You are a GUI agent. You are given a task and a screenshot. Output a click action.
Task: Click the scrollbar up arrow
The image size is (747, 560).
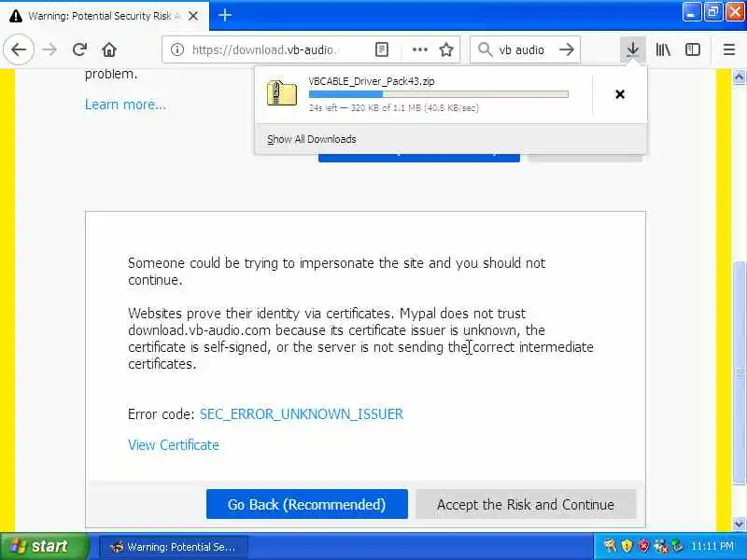[739, 77]
